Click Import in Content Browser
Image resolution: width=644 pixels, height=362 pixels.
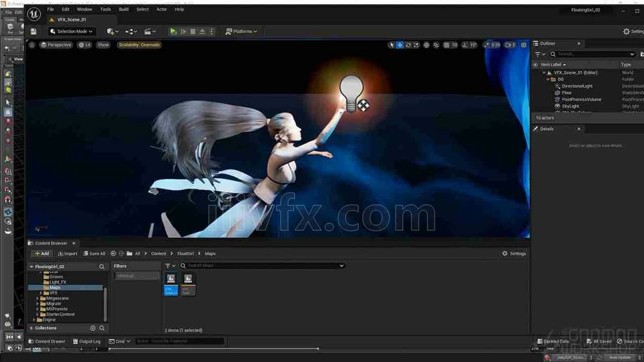[x=67, y=254]
